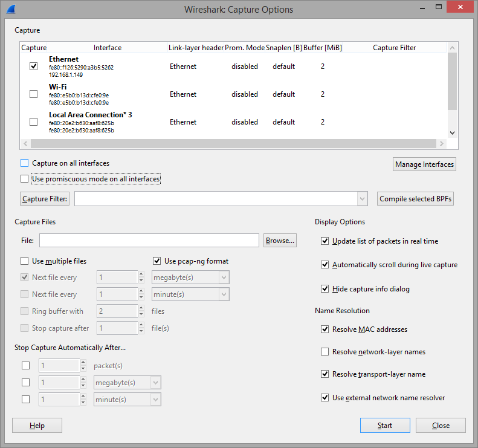Click the packet(s) count number field
Image resolution: width=478 pixels, height=448 pixels.
(60, 366)
